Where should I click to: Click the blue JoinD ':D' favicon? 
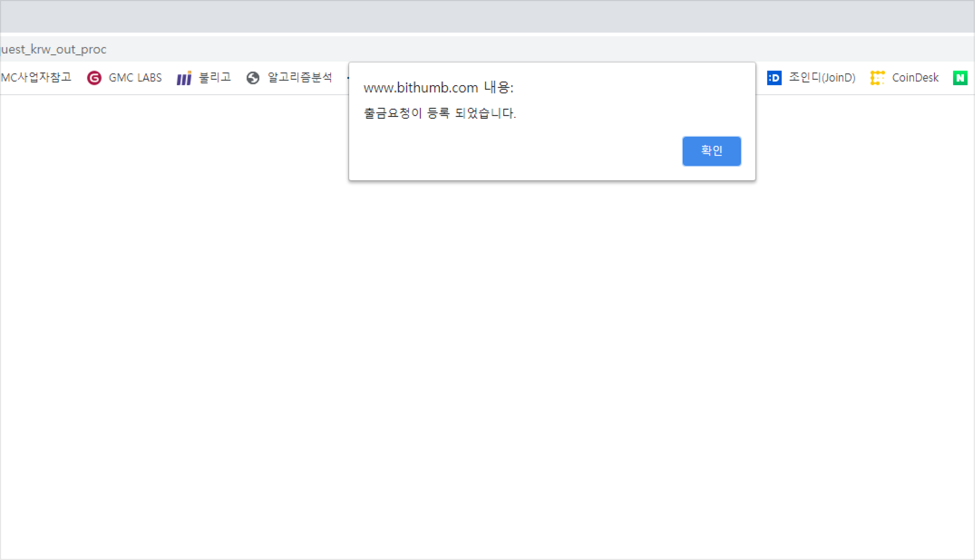pyautogui.click(x=774, y=78)
